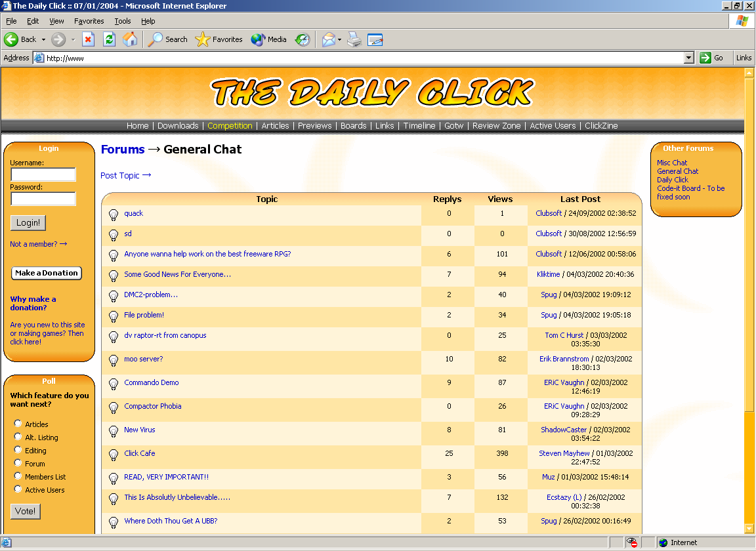Click Internet zone globe in status bar
Screen dimensions: 756x551
click(x=663, y=543)
